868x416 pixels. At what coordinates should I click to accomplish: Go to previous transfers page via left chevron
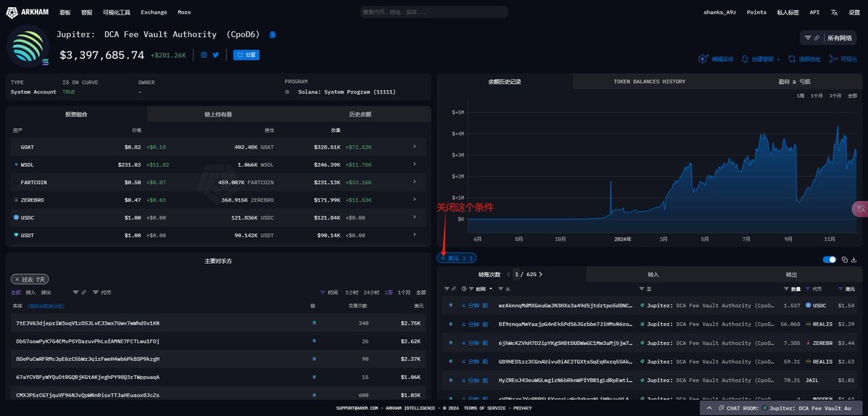click(509, 274)
